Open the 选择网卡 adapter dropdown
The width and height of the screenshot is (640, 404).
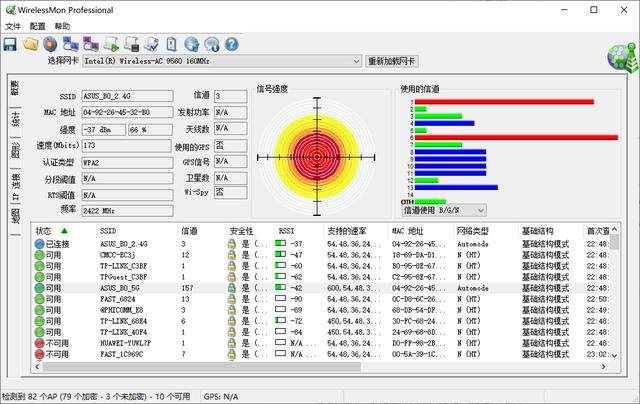(355, 61)
